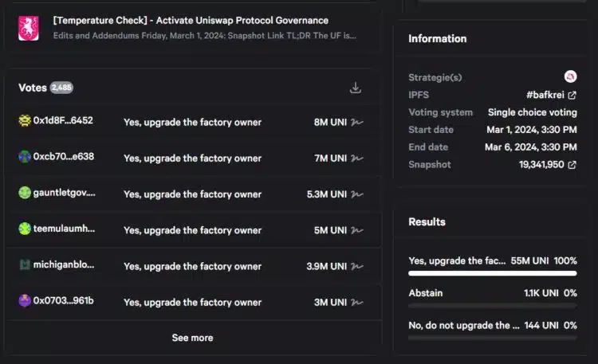Open snapshot block 19,341,950 external link
This screenshot has width=598, height=364.
[572, 165]
